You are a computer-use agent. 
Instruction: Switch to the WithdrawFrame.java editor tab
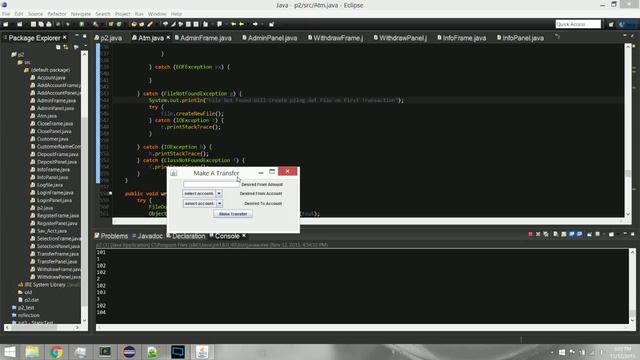click(x=336, y=38)
